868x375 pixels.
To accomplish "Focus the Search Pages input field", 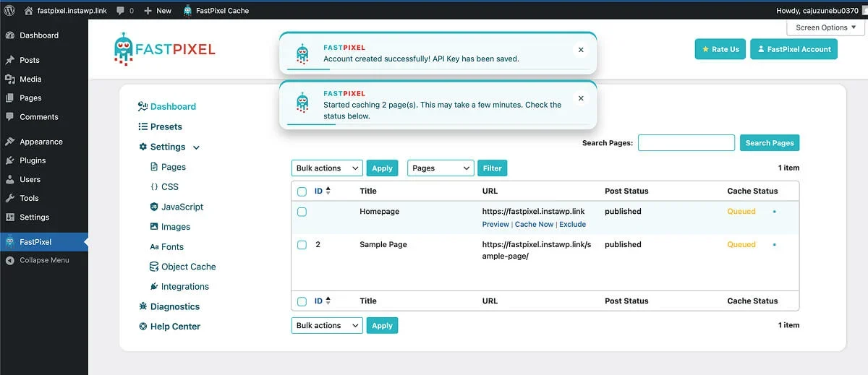I will pyautogui.click(x=686, y=143).
